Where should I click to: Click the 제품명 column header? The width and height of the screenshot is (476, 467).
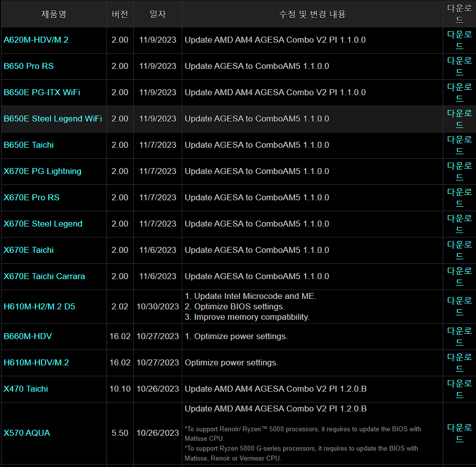pyautogui.click(x=53, y=14)
